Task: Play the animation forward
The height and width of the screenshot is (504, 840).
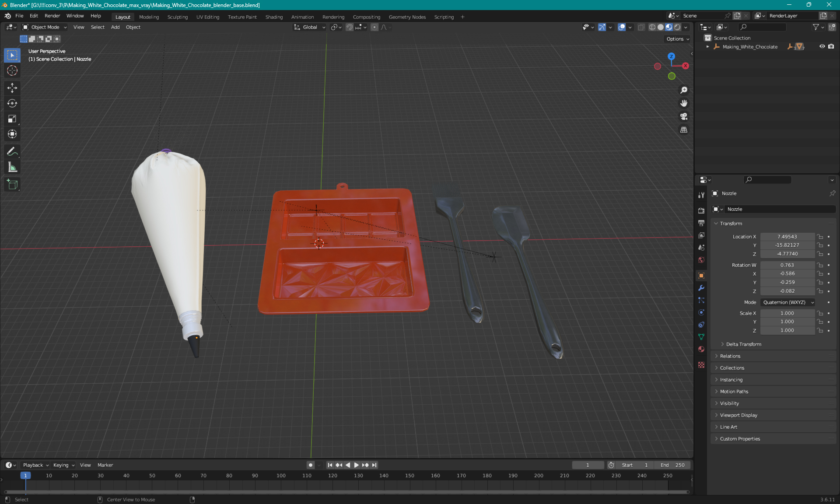Action: (x=357, y=465)
